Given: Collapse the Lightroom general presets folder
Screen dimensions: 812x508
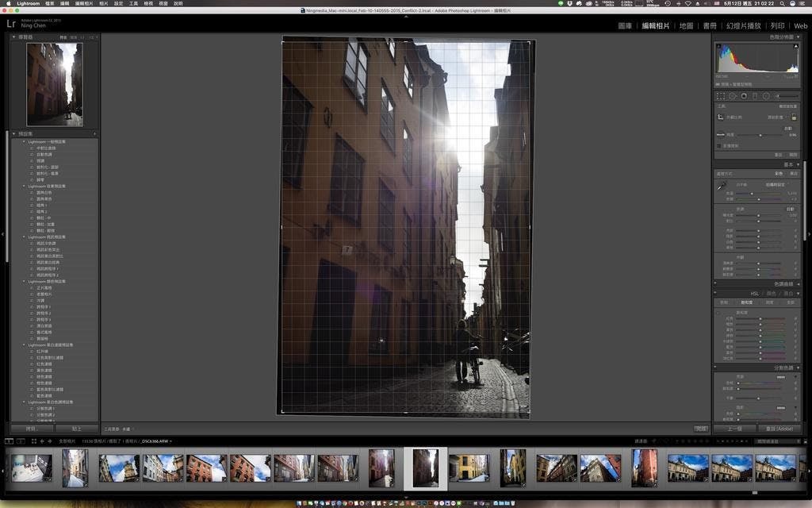Looking at the screenshot, I should point(24,142).
